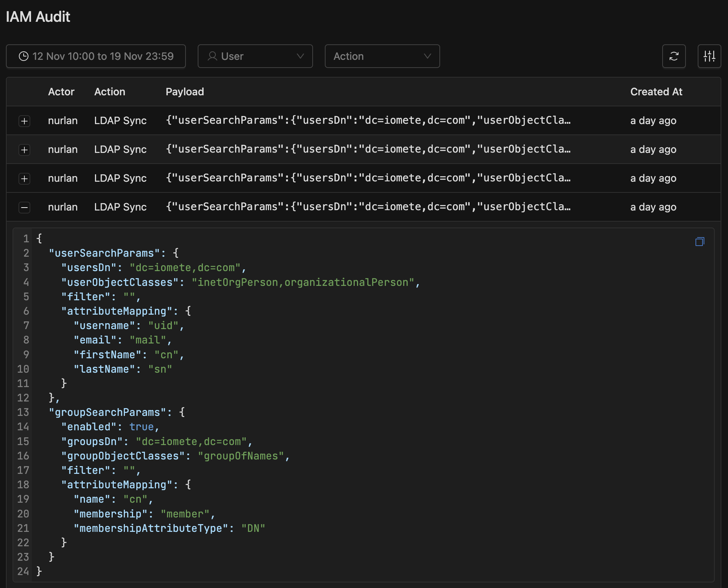Click the IAM Audit page title
728x588 pixels.
[38, 17]
